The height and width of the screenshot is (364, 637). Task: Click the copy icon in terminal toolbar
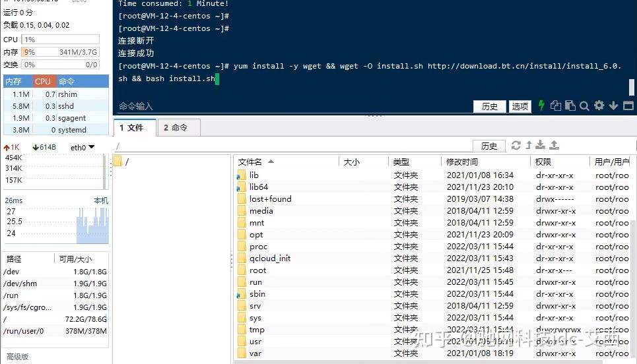point(555,106)
